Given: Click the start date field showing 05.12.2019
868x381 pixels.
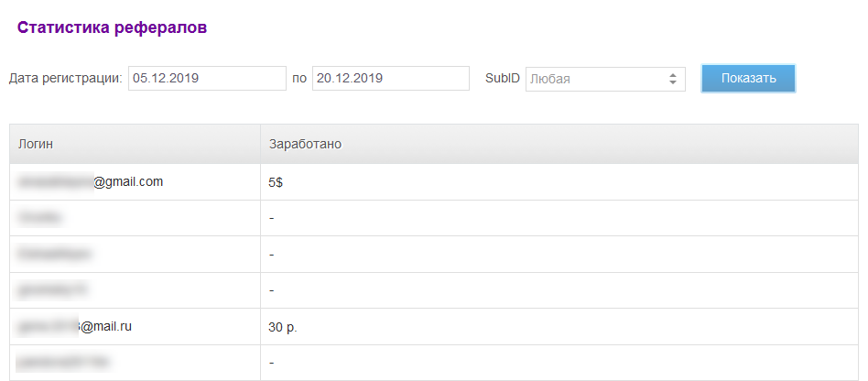Looking at the screenshot, I should [x=207, y=79].
